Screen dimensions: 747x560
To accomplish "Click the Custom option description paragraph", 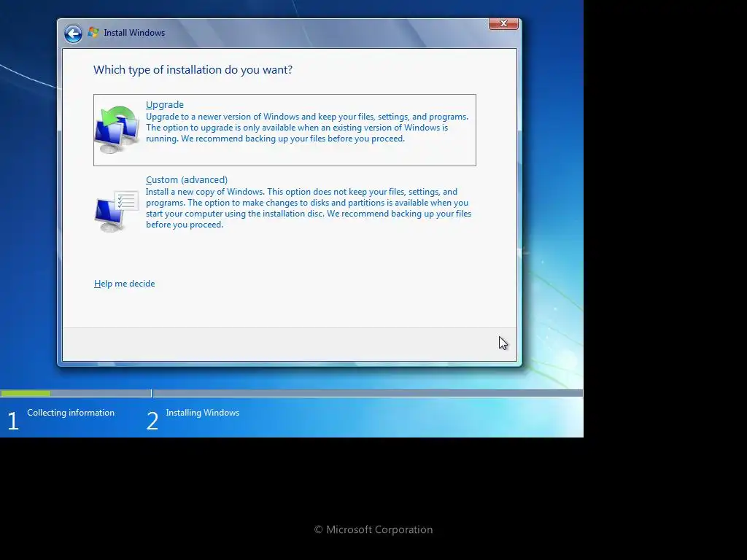I will pos(309,208).
